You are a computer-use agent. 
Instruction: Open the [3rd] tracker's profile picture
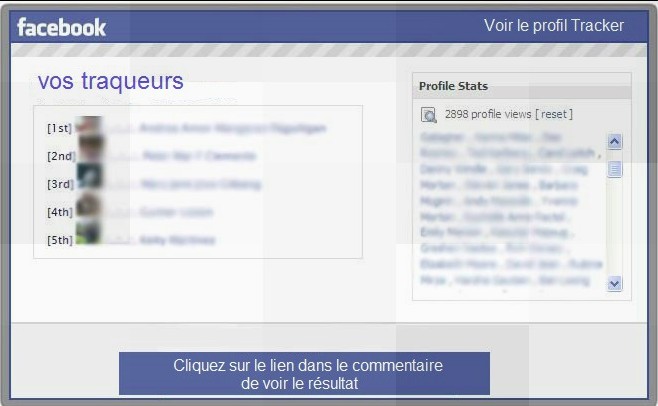pyautogui.click(x=89, y=175)
